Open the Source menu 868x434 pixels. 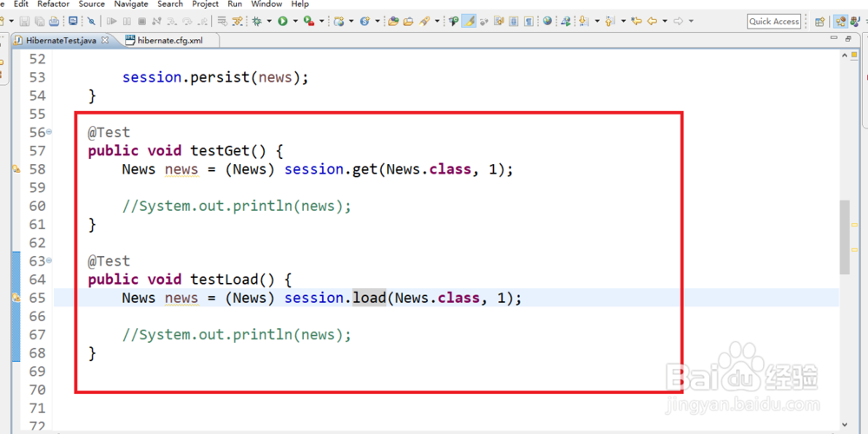tap(91, 3)
